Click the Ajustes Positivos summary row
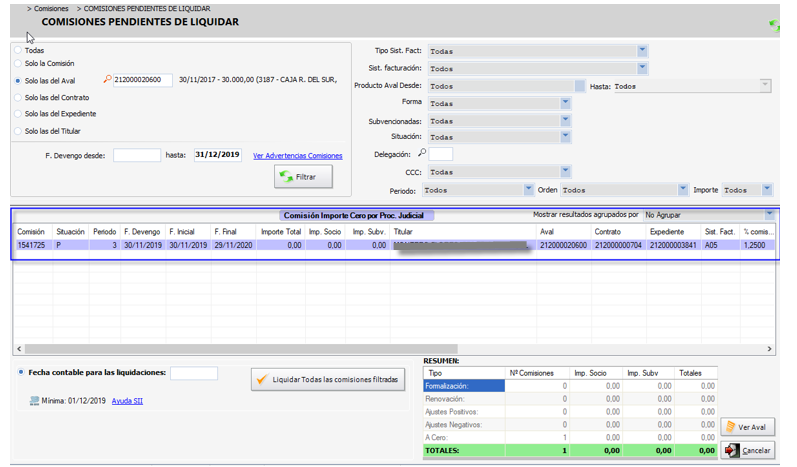Viewport: 797px width, 467px height. coord(570,412)
